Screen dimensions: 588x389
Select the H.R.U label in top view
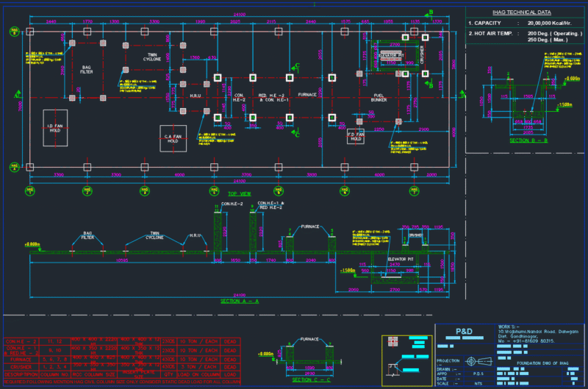click(x=196, y=96)
